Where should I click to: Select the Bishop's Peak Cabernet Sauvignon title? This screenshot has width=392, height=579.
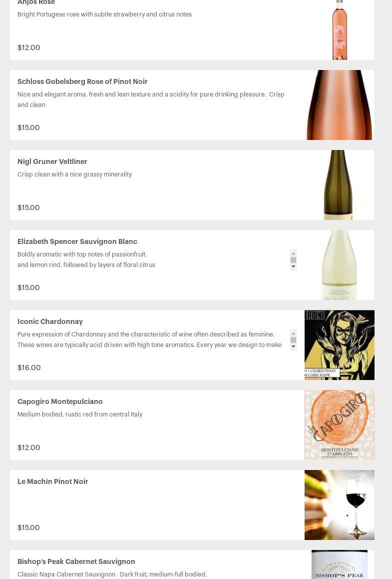pos(76,561)
